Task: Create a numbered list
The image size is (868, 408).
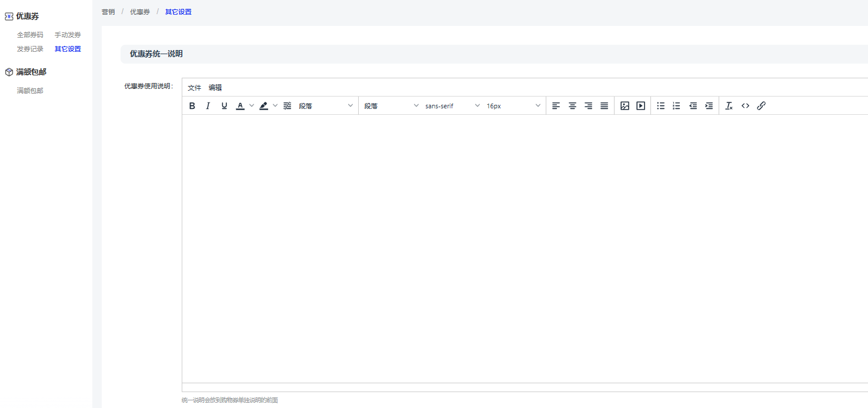Action: [676, 106]
